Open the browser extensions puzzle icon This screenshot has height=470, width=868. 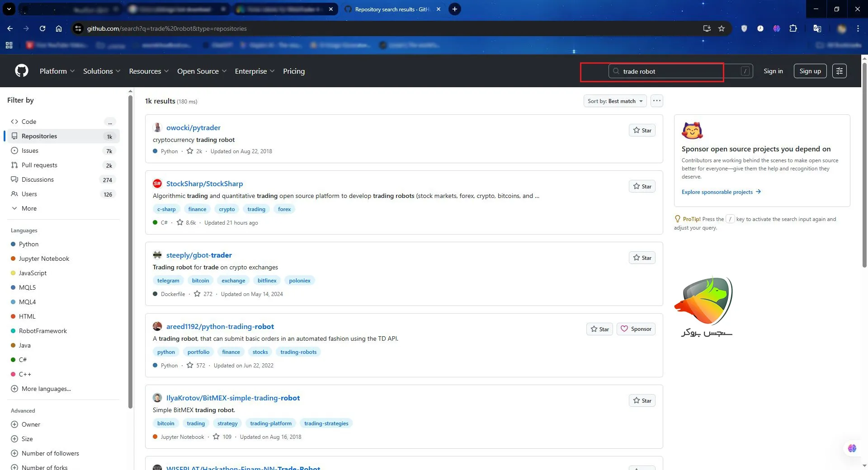pyautogui.click(x=793, y=28)
